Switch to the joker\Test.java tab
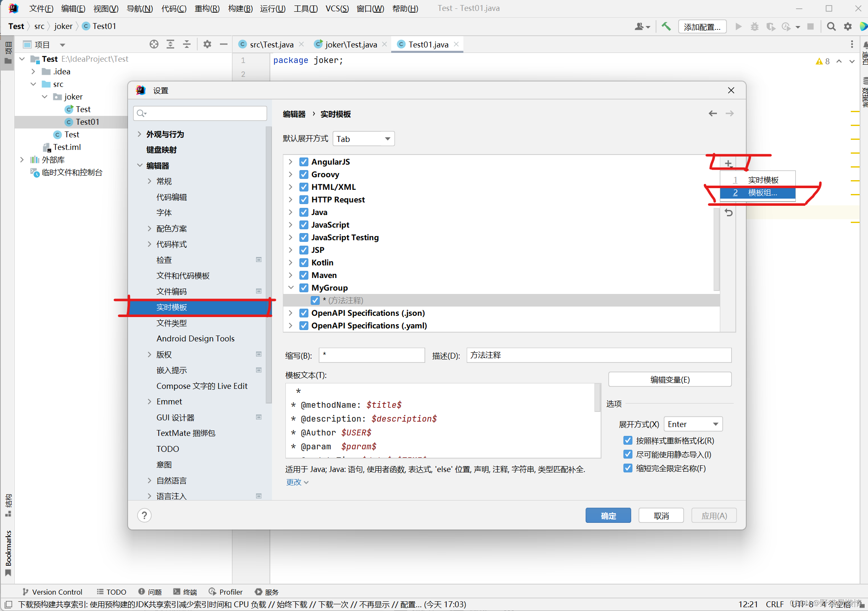 (351, 45)
